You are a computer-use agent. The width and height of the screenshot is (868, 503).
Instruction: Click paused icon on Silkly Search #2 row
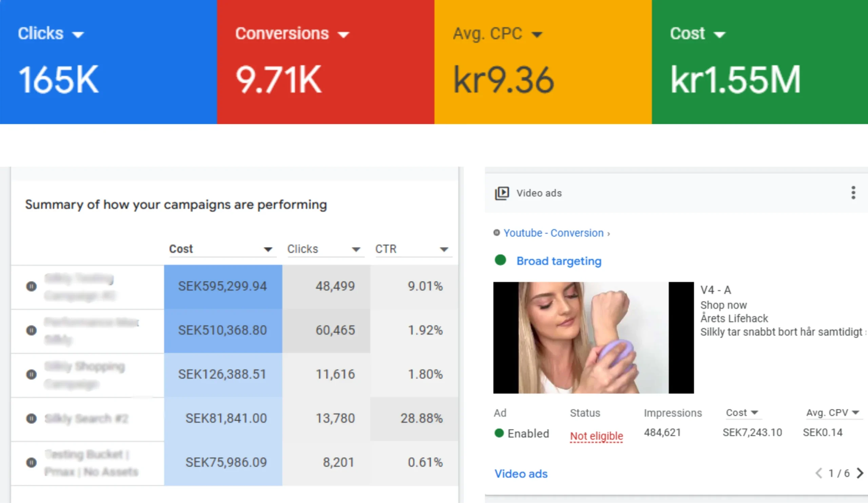point(31,418)
